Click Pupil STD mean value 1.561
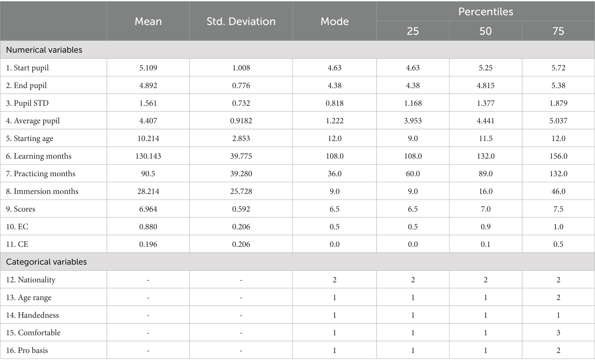595x364 pixels. pos(148,103)
